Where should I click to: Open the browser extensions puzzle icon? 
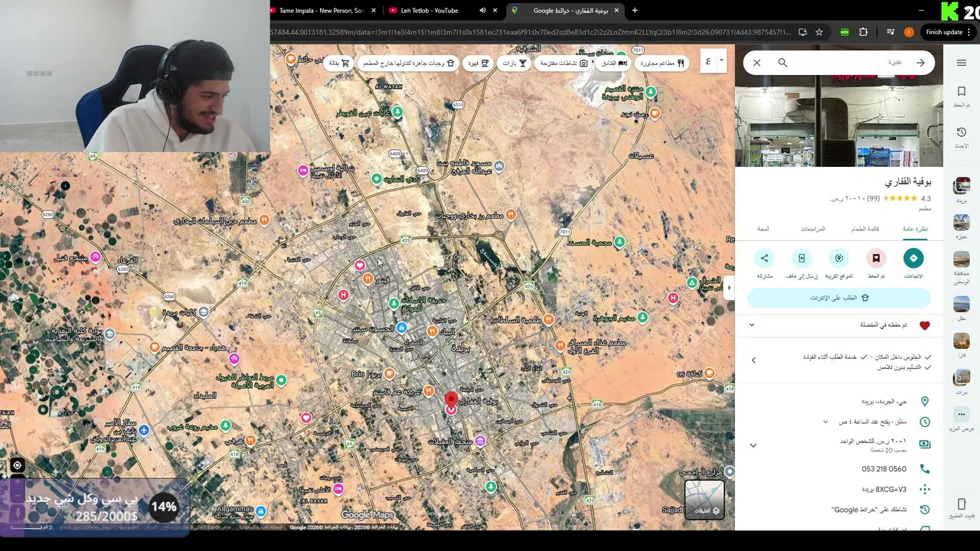coord(864,32)
